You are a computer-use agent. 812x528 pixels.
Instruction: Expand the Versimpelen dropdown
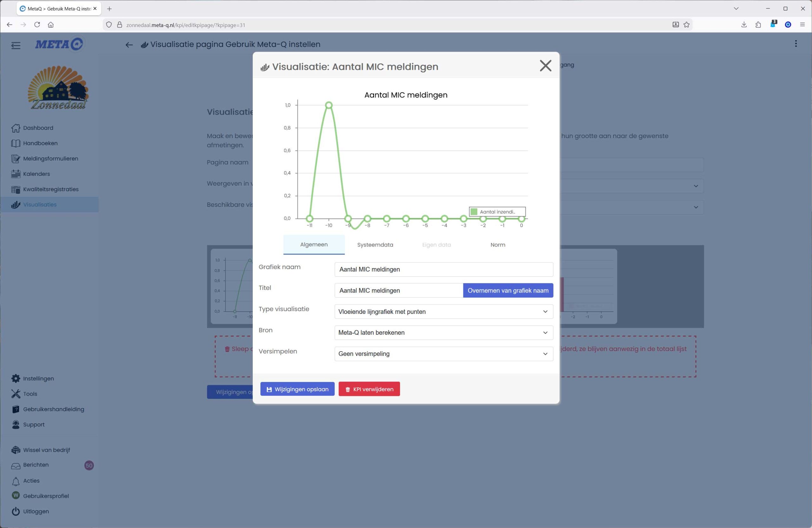[443, 354]
